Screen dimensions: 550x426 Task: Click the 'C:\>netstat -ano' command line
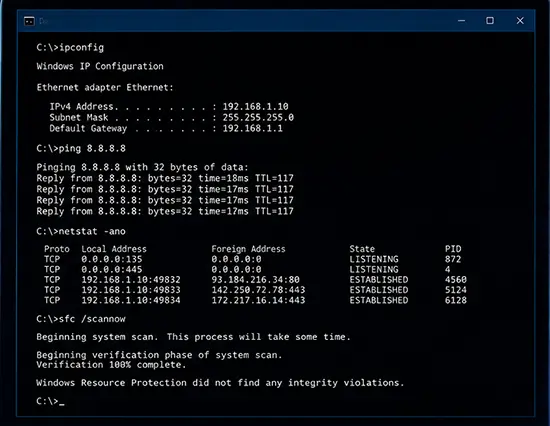pyautogui.click(x=81, y=231)
